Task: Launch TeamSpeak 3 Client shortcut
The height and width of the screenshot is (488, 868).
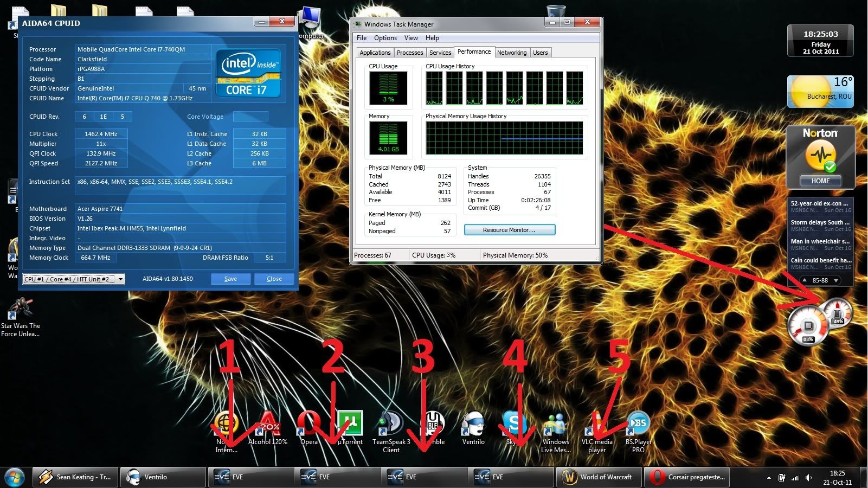Action: [x=391, y=431]
